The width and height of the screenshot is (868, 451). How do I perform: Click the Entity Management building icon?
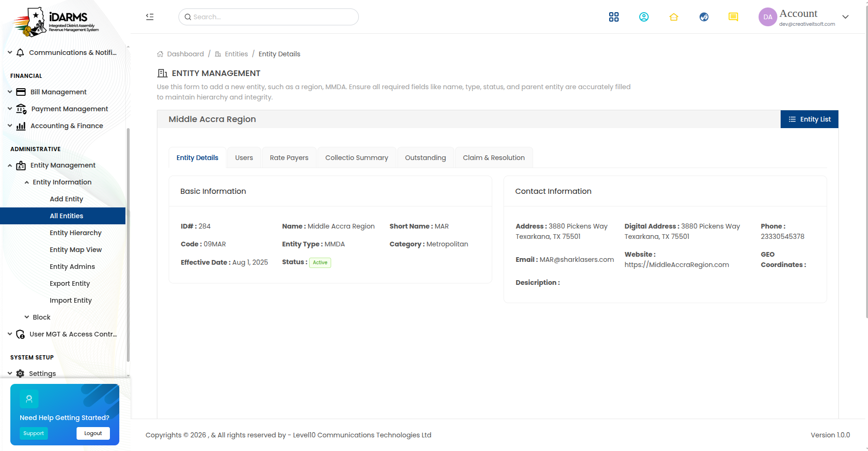pyautogui.click(x=21, y=165)
